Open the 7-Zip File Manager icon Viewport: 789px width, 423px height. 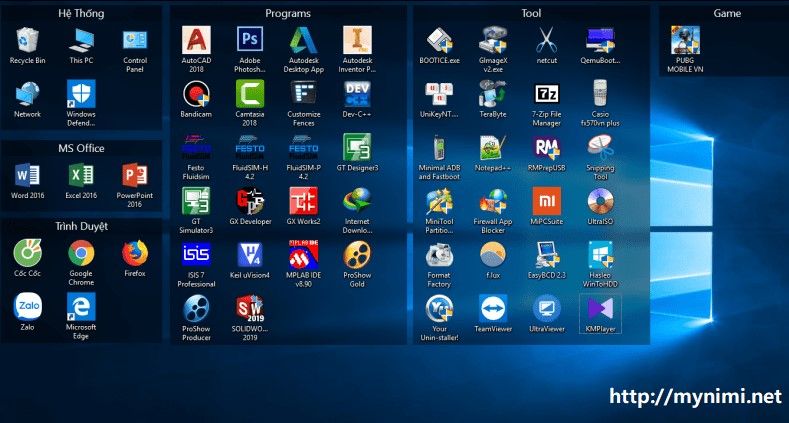[546, 95]
